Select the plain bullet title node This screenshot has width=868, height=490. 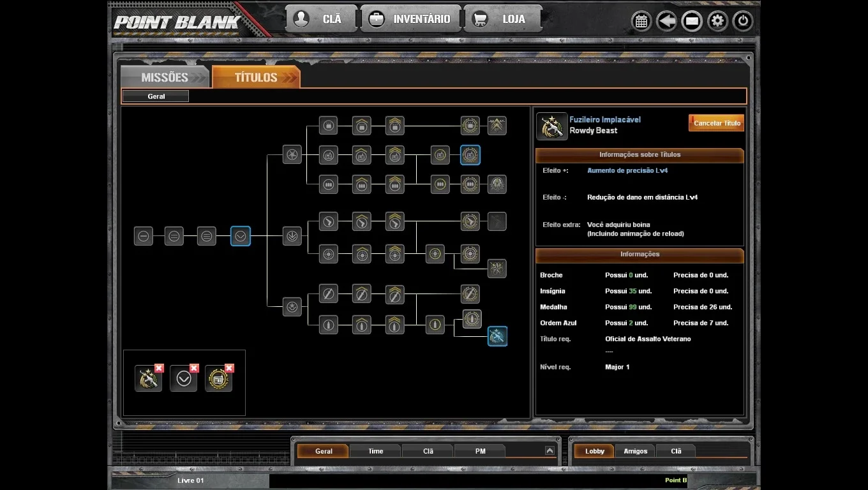(328, 325)
